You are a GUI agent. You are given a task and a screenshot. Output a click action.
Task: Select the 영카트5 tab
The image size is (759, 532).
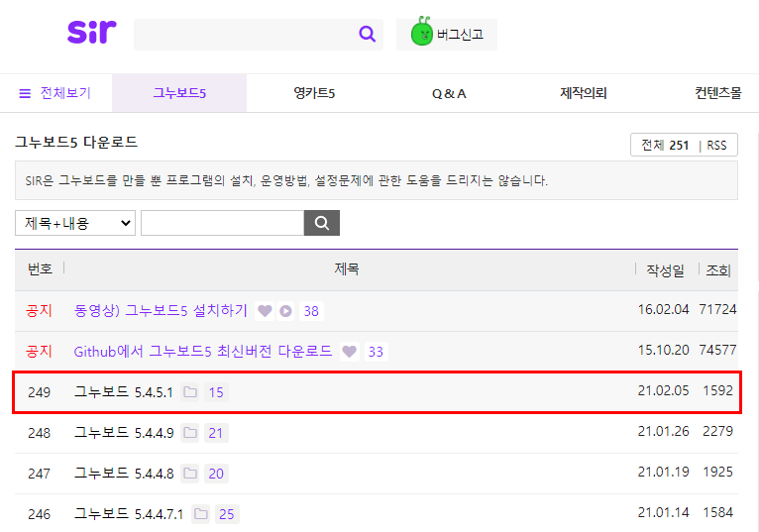click(314, 93)
